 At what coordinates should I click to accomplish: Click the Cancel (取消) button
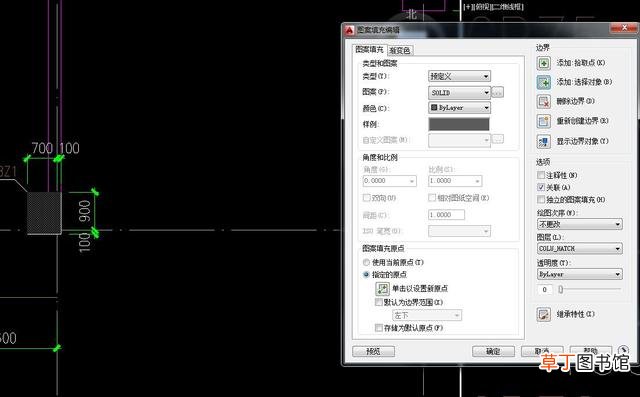click(542, 351)
